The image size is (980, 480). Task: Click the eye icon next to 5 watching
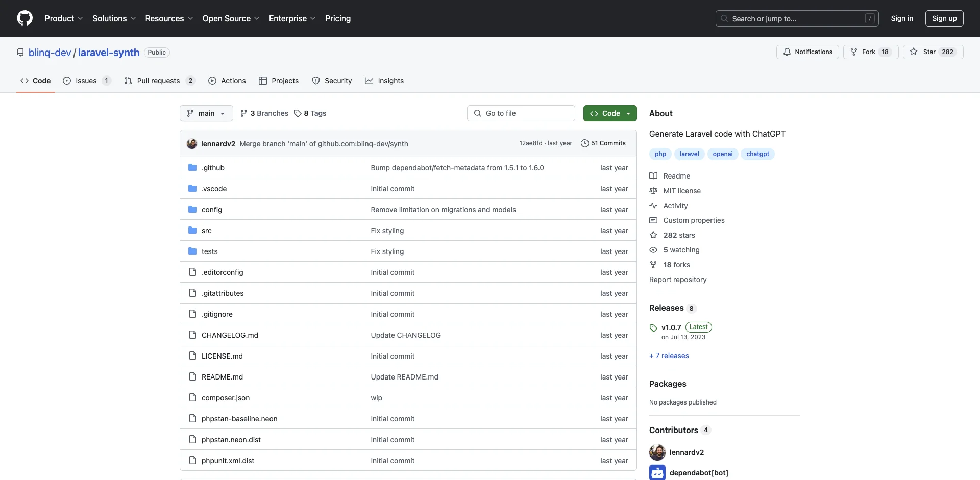[x=653, y=250]
